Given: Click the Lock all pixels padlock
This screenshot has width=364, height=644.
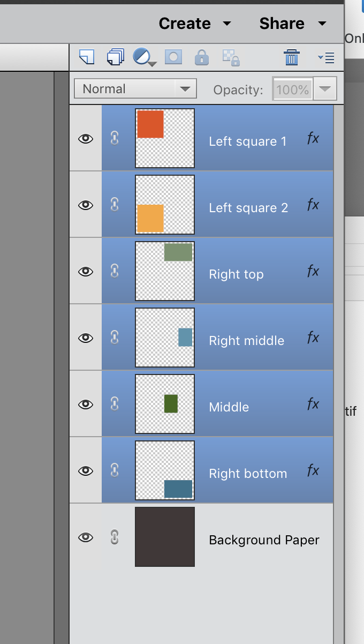Looking at the screenshot, I should coord(201,57).
